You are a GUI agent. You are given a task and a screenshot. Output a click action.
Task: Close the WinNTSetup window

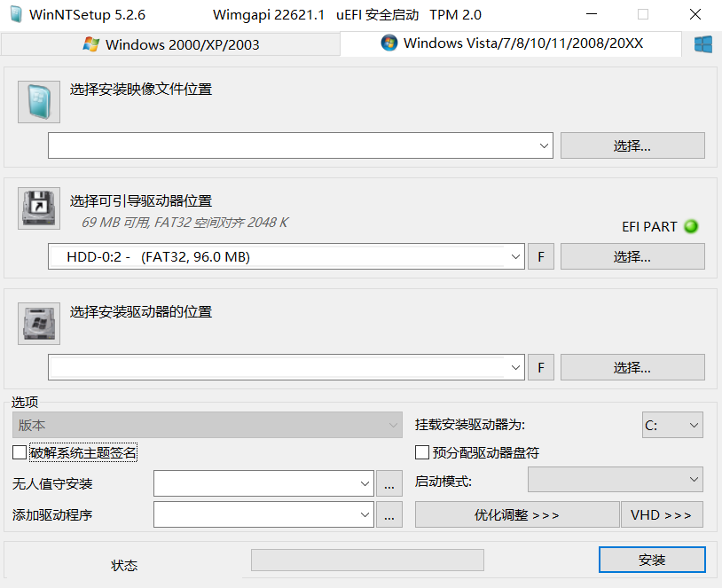point(695,14)
